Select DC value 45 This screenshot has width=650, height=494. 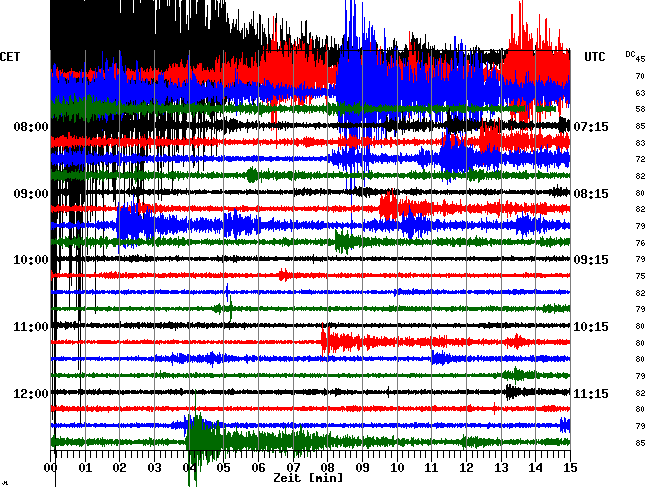[640, 59]
